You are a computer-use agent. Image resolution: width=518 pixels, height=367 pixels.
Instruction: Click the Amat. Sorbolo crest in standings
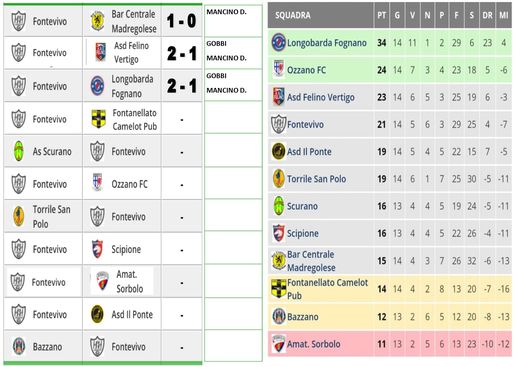(x=278, y=343)
